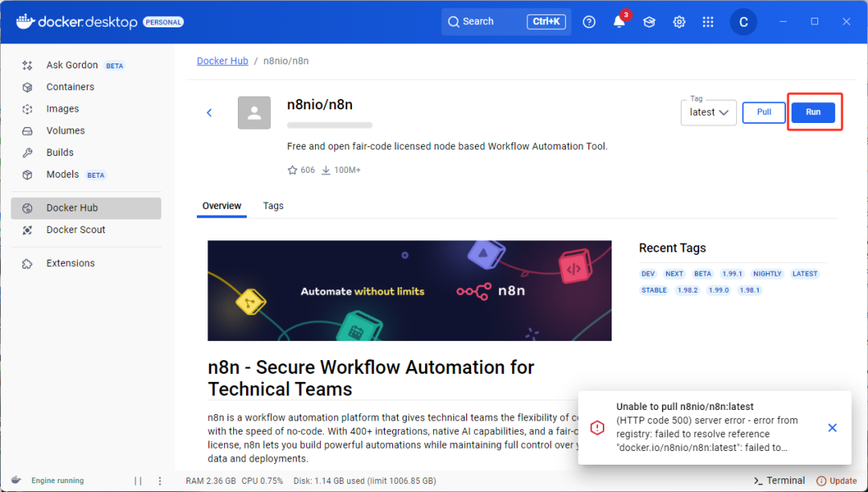Select the 1.98.1 recent tag

click(x=750, y=290)
